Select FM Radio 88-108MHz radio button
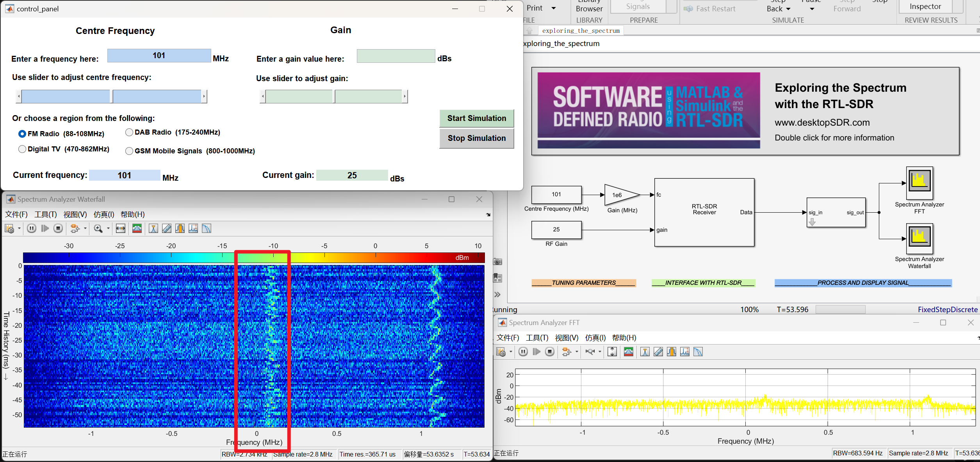 coord(22,132)
